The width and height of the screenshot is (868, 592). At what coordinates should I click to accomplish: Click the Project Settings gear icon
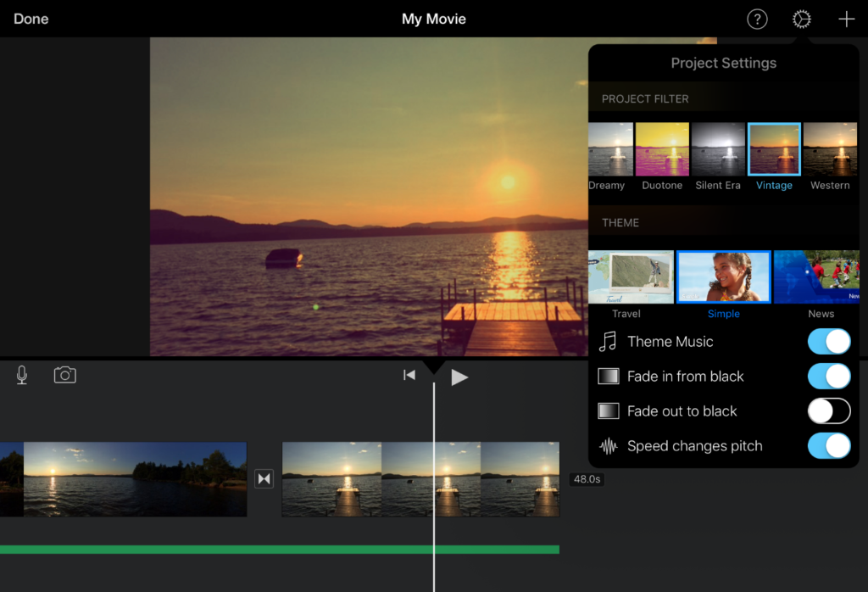[801, 20]
